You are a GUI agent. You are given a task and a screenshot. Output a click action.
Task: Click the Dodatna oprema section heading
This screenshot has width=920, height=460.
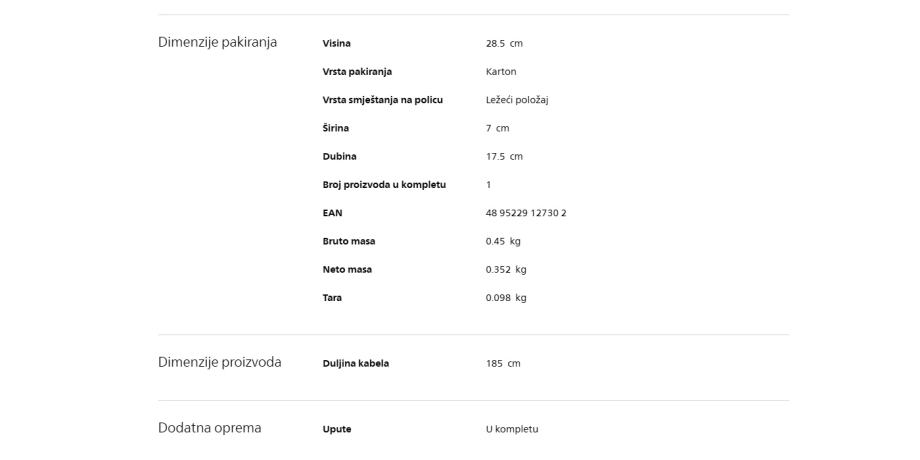209,428
